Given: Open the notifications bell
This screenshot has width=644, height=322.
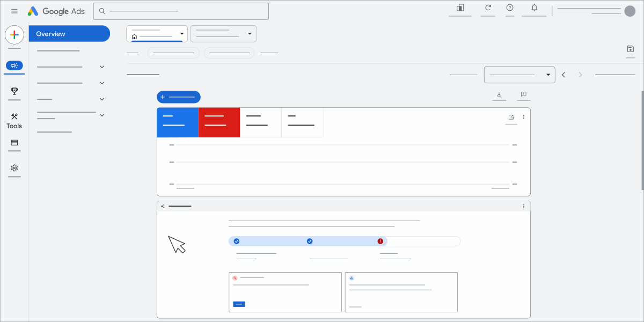Looking at the screenshot, I should click(x=533, y=8).
